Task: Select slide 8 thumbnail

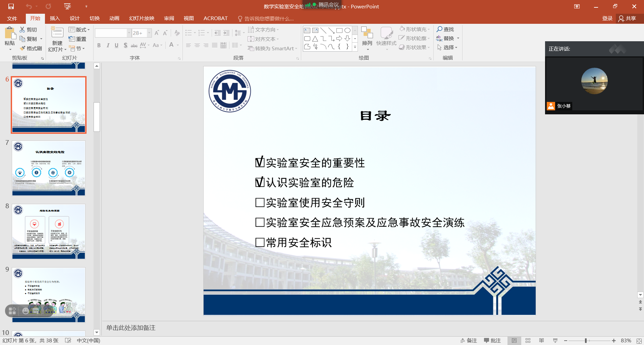Action: click(x=49, y=231)
